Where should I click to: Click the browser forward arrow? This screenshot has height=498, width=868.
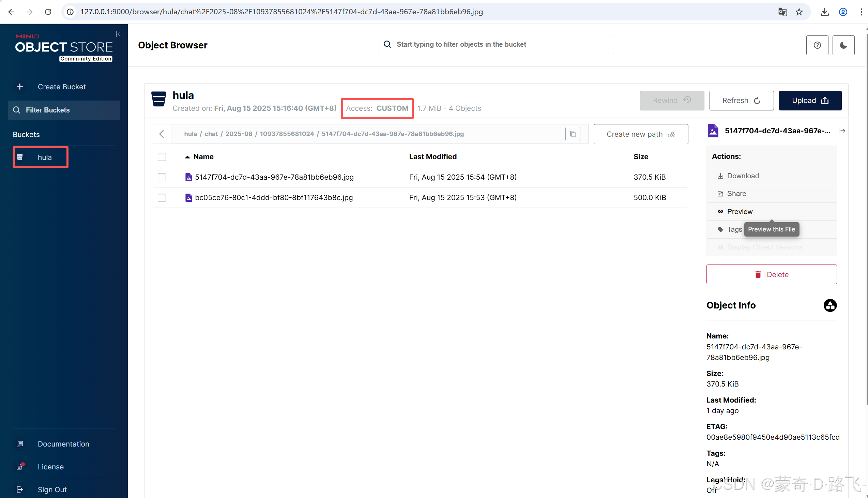pyautogui.click(x=30, y=12)
